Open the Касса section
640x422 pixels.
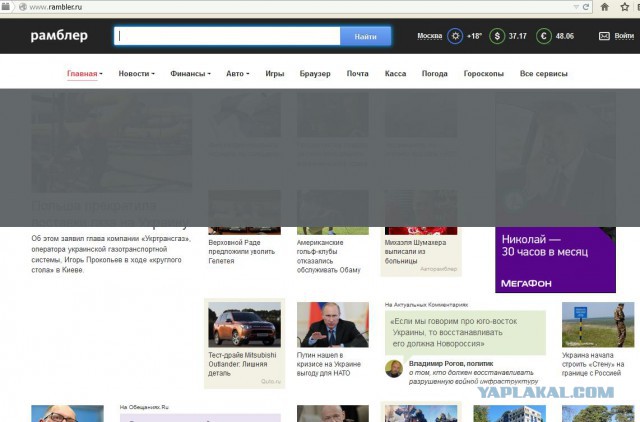click(x=395, y=74)
